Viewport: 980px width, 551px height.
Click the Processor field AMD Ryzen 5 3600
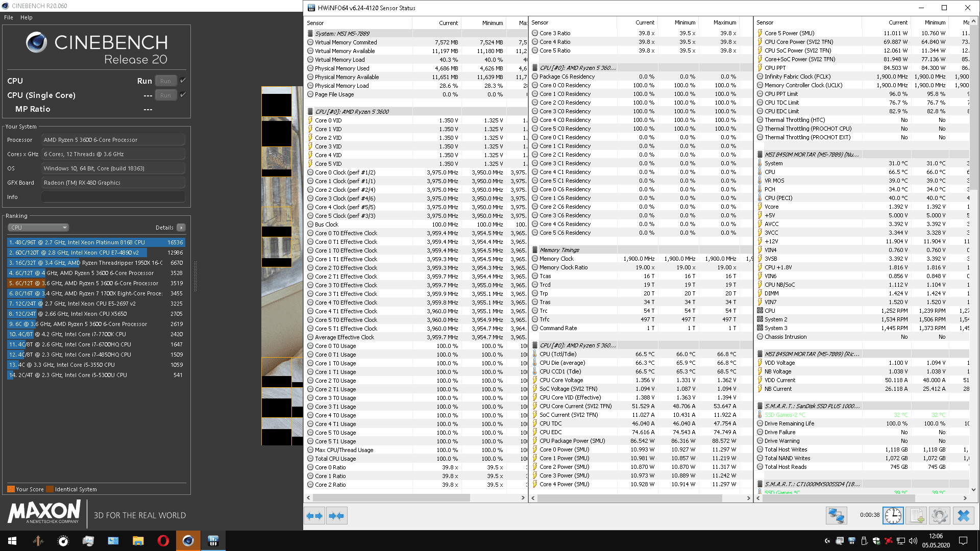point(113,140)
